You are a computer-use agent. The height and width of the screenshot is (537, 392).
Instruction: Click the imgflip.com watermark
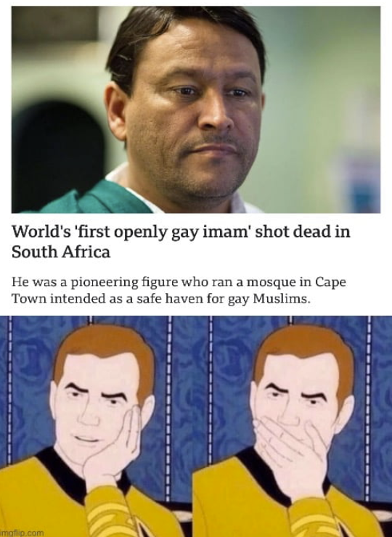pos(23,533)
